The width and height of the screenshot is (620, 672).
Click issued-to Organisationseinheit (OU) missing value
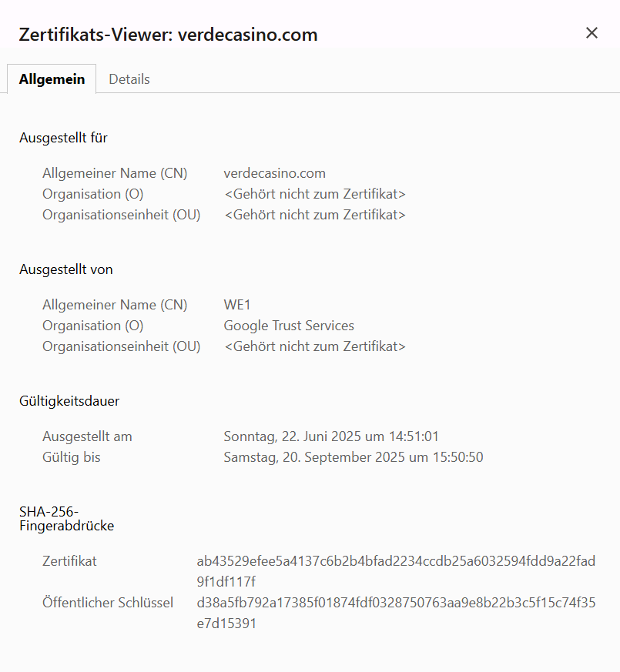click(x=315, y=215)
